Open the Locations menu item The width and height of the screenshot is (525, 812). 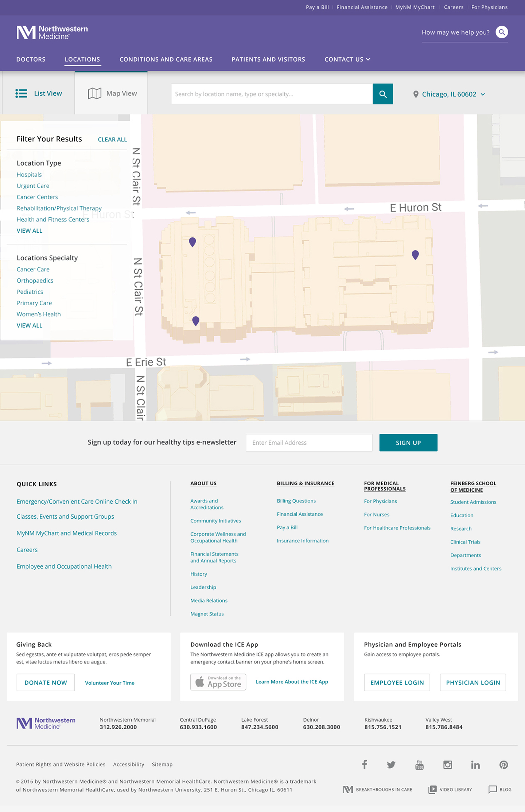82,59
